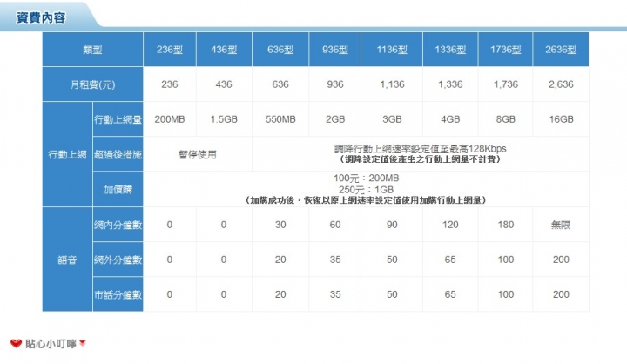Click the bold note 調降設定值後產生之行動上網量不計費
627x364 pixels.
[x=421, y=159]
